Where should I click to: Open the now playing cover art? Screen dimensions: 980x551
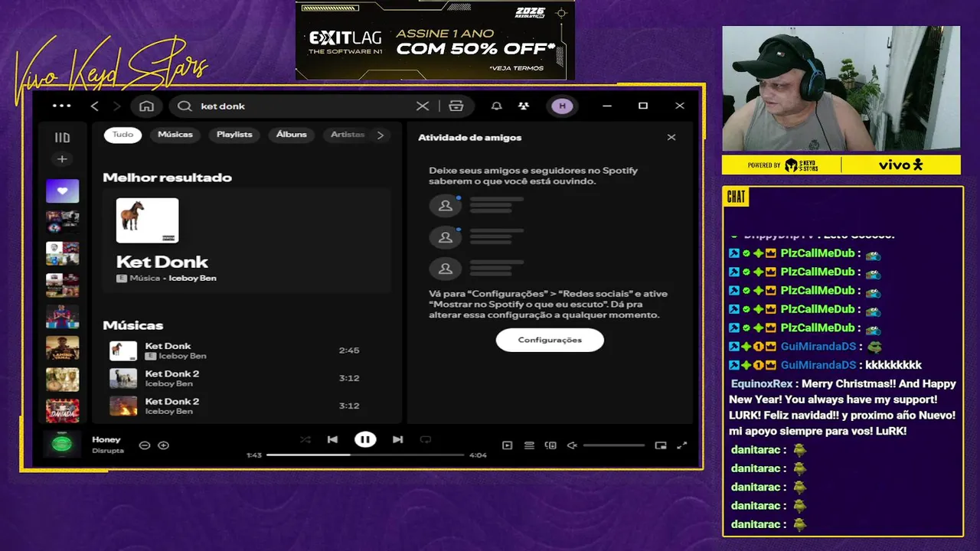pyautogui.click(x=62, y=445)
